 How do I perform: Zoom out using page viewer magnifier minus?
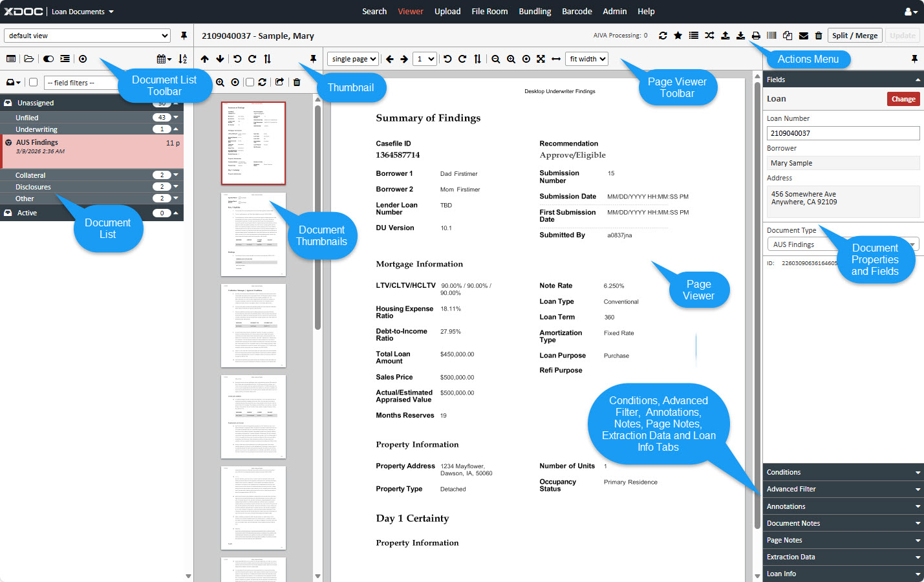pos(496,59)
